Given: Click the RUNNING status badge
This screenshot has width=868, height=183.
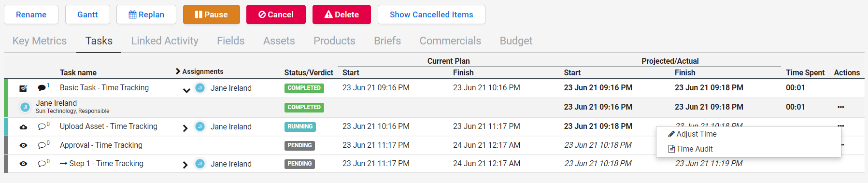Looking at the screenshot, I should [x=300, y=127].
